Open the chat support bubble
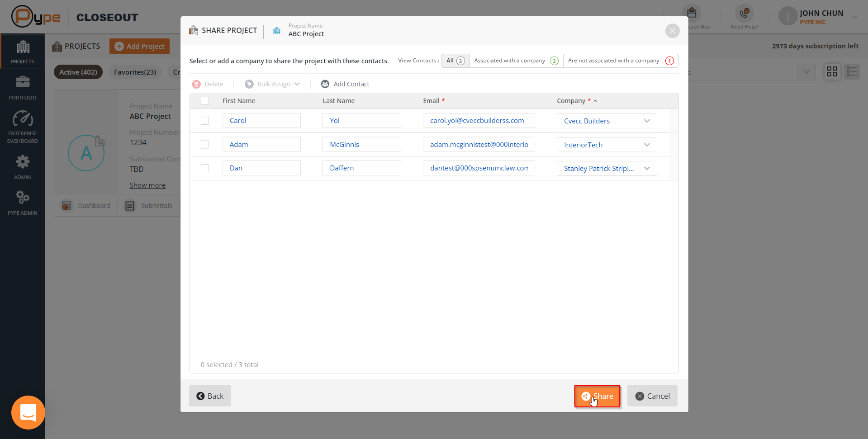The image size is (868, 439). pos(28,412)
